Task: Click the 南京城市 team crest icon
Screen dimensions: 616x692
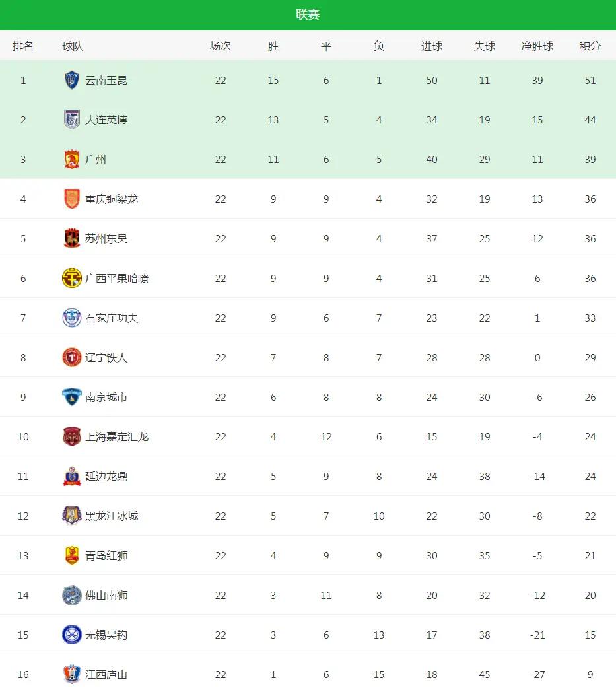Action: point(72,397)
